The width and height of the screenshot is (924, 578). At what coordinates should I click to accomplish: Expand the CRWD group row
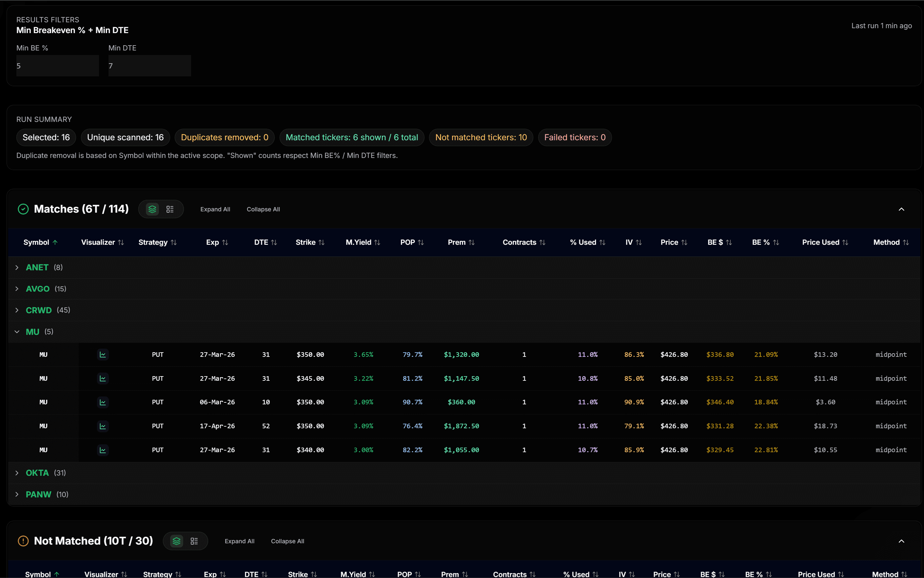pyautogui.click(x=464, y=310)
